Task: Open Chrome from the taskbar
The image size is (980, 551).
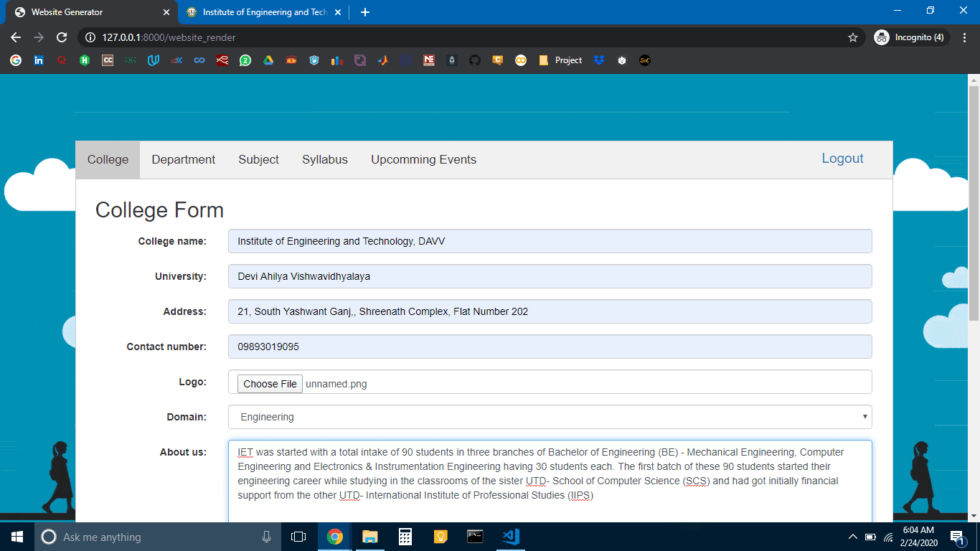Action: 334,537
